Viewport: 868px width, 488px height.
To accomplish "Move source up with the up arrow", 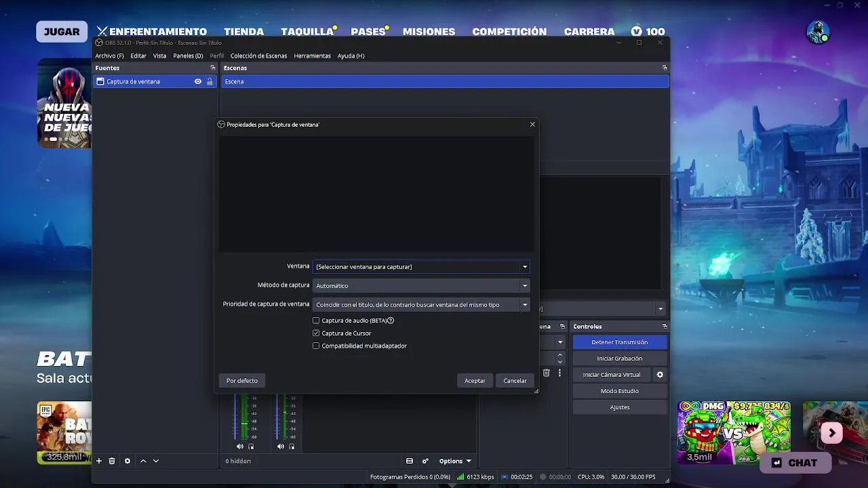I will 143,461.
